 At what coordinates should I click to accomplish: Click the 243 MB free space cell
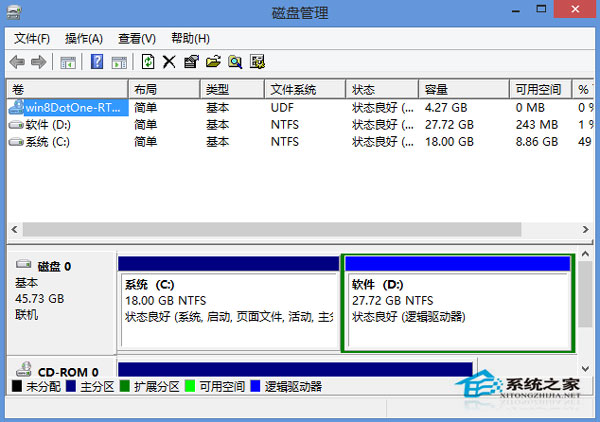pos(537,125)
